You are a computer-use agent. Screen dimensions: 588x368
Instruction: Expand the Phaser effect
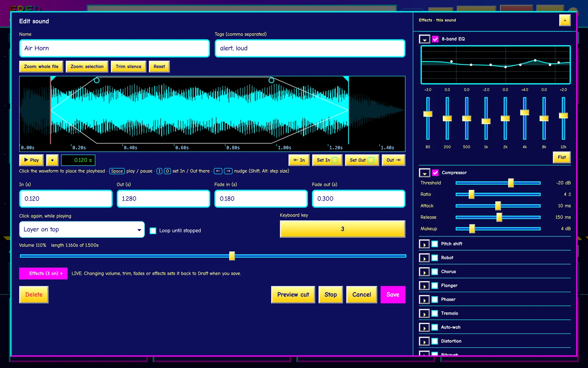click(x=424, y=300)
